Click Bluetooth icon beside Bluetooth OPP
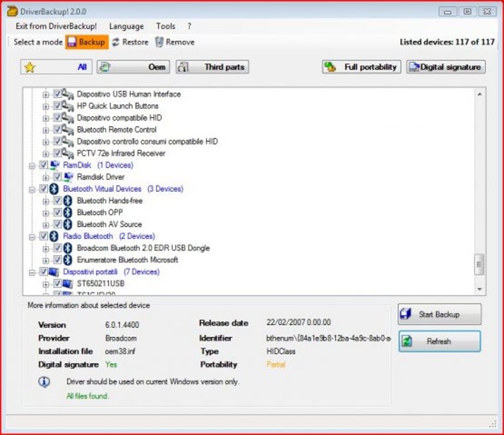 click(x=68, y=213)
